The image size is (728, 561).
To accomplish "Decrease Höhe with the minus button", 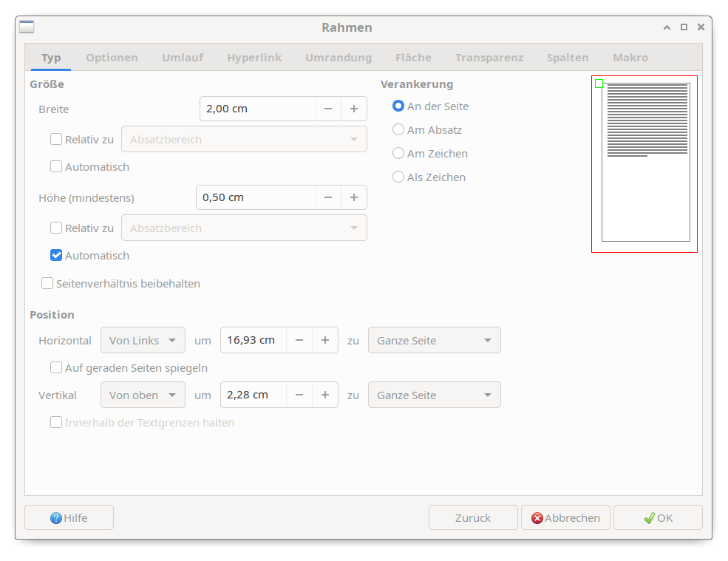I will click(x=328, y=197).
